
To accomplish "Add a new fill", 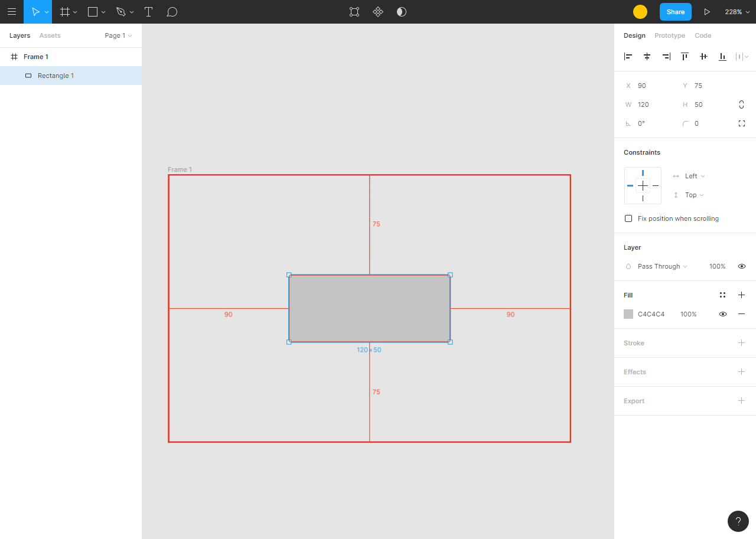I will 742,295.
